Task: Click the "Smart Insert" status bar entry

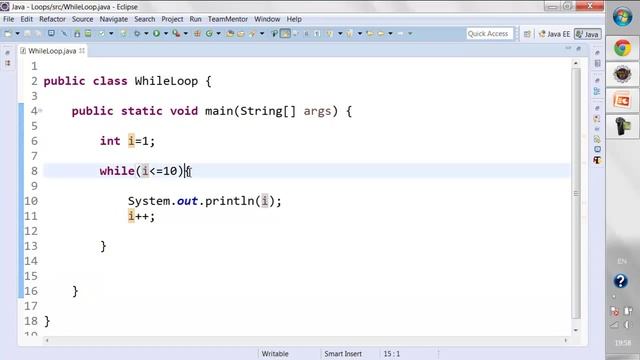Action: (343, 354)
